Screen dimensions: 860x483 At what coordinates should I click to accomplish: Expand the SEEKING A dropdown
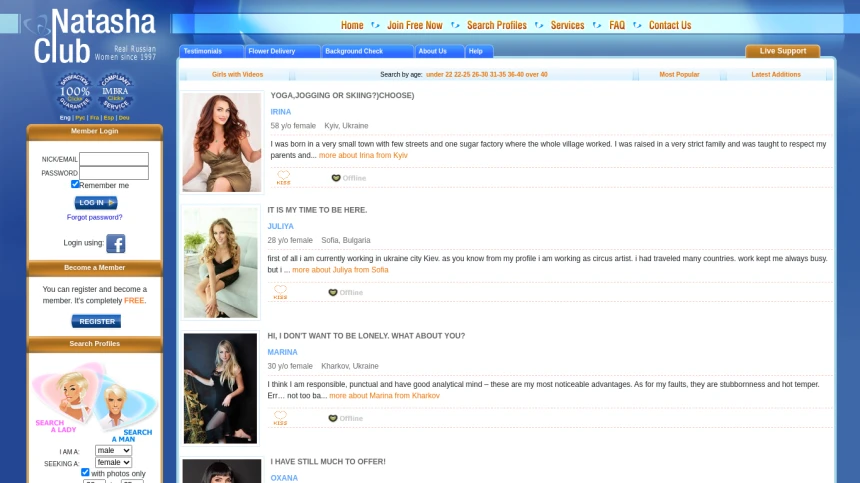pos(113,463)
